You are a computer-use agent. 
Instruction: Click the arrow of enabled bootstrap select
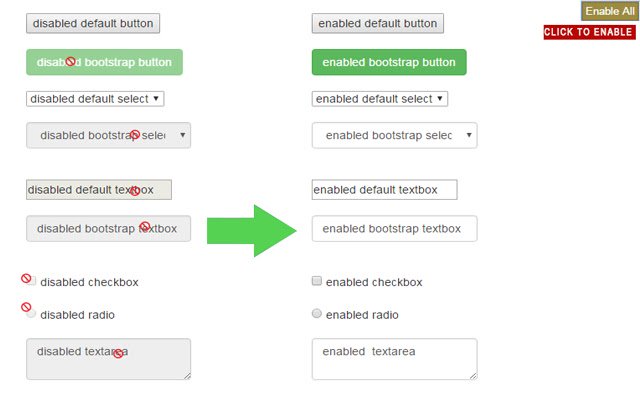click(469, 135)
